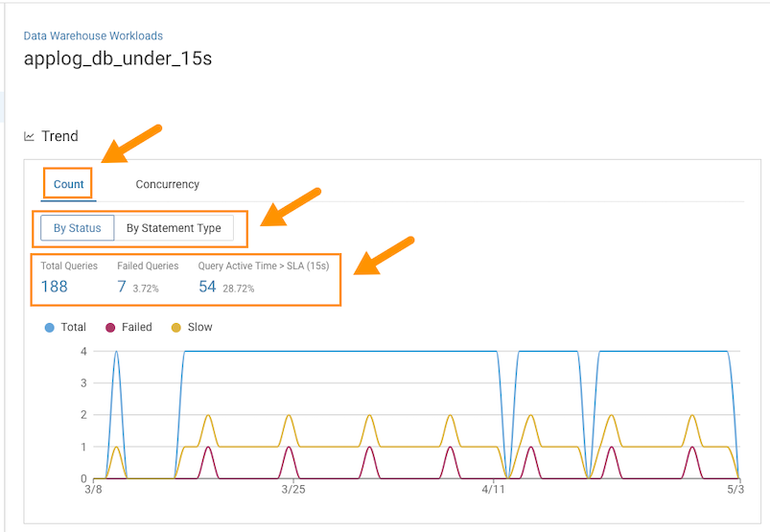Toggle the Total series legend label
770x532 pixels.
tap(73, 327)
